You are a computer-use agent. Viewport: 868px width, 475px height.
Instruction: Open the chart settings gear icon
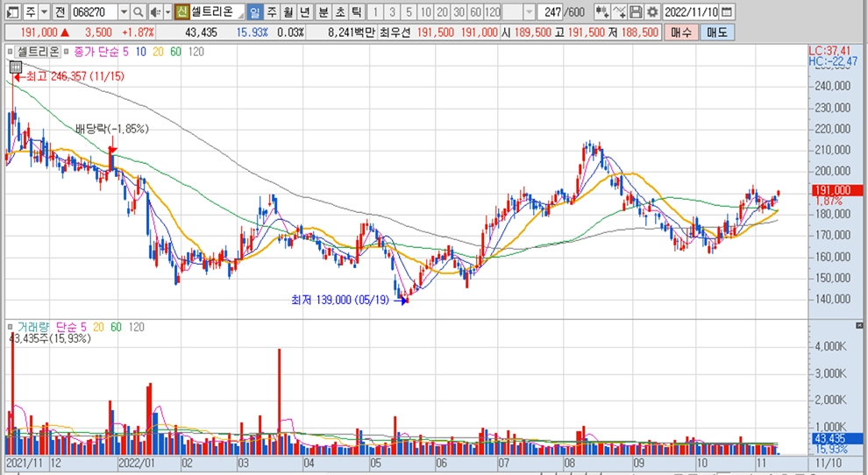[652, 12]
